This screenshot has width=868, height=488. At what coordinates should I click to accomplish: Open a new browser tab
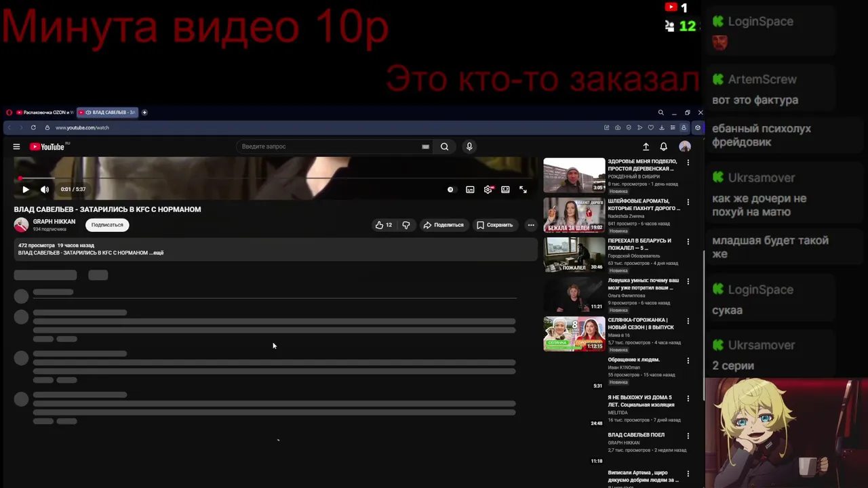[144, 113]
